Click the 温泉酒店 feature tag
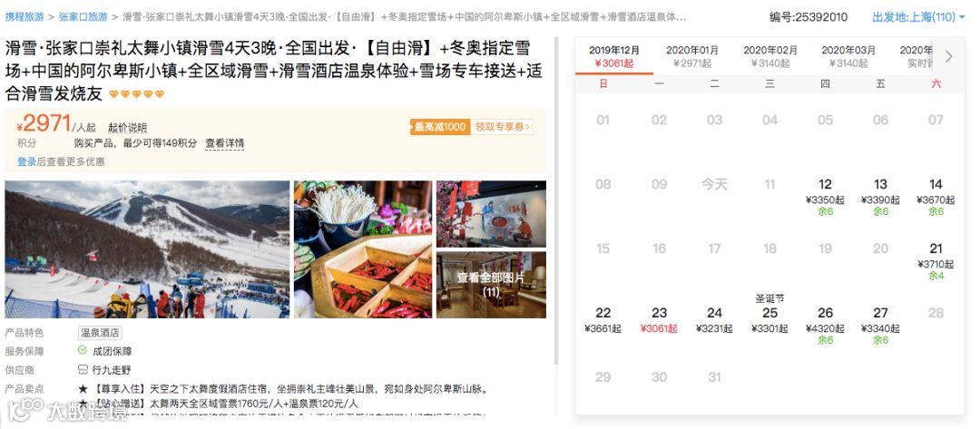The width and height of the screenshot is (980, 429). point(100,333)
